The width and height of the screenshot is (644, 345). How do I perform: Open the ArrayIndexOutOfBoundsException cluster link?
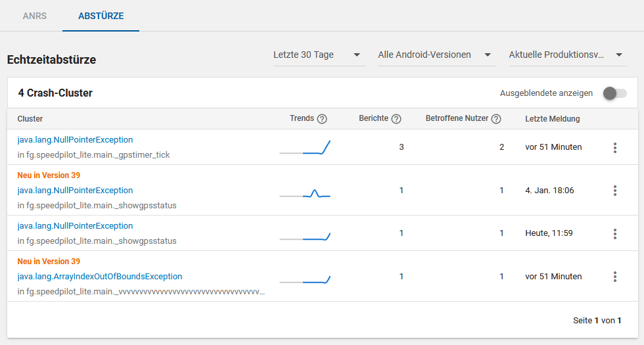[x=100, y=277]
